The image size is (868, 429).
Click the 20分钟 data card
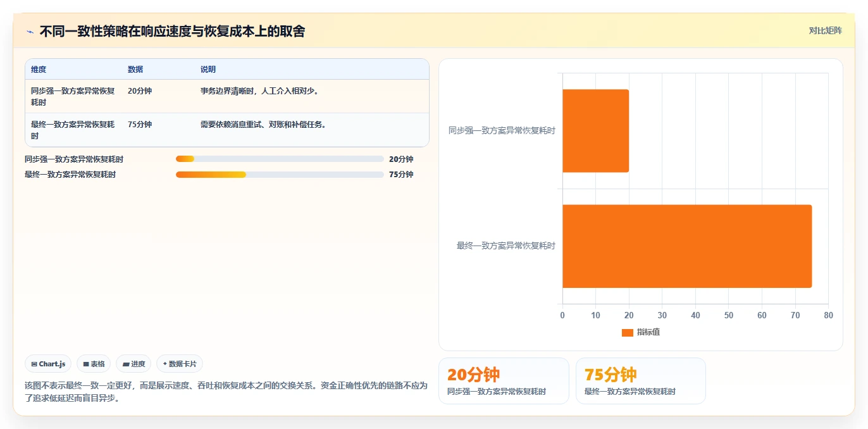coord(504,380)
